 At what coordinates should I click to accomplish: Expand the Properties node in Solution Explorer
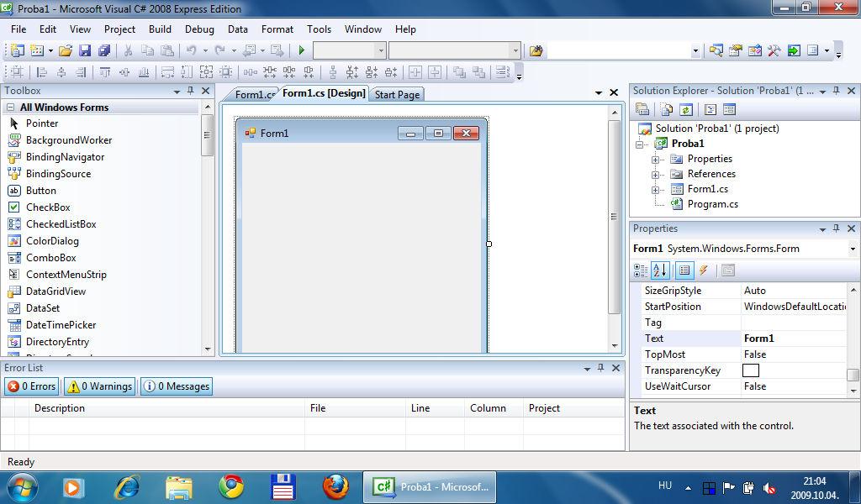(x=655, y=160)
